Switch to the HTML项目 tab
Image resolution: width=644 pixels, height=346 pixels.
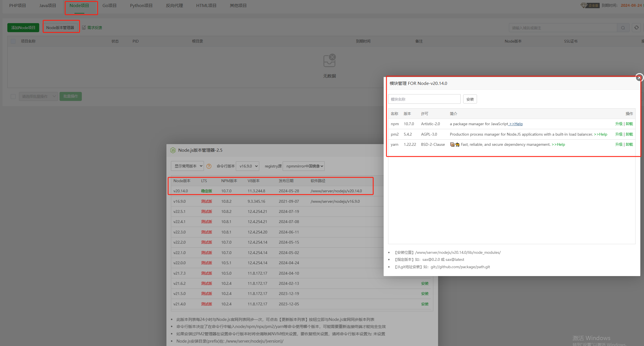point(206,6)
